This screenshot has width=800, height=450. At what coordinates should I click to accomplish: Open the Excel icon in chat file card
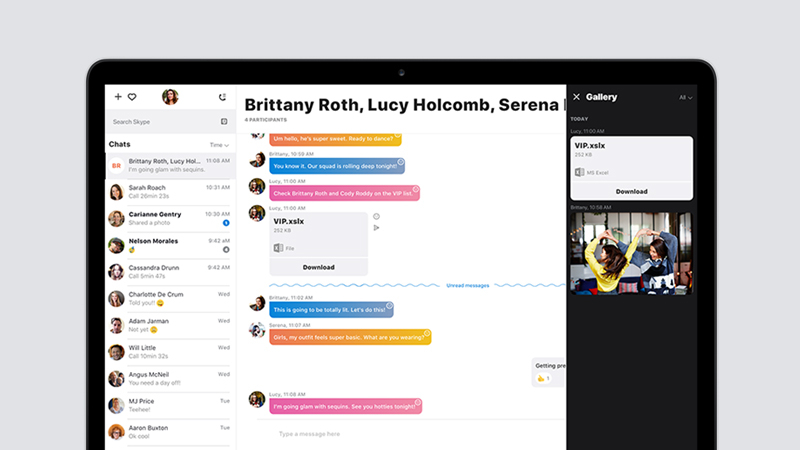point(278,248)
